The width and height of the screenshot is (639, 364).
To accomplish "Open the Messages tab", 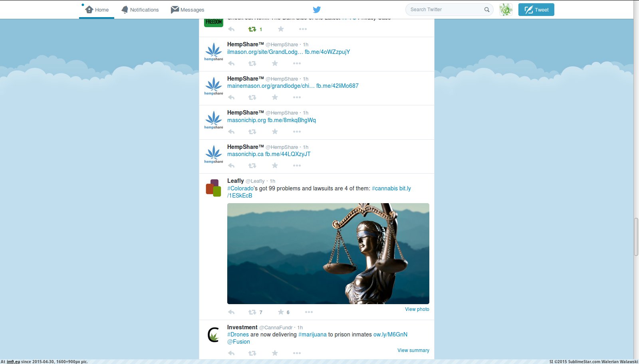I will [x=187, y=10].
